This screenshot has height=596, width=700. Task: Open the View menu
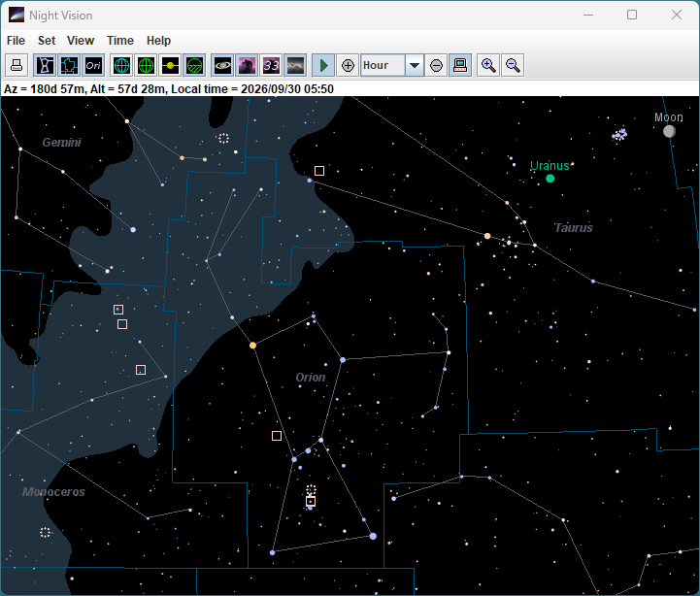[81, 41]
